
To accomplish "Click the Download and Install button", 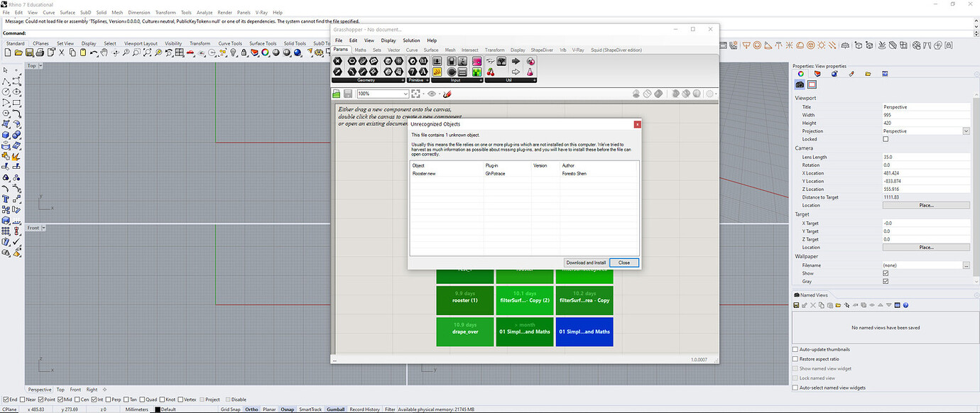I will point(585,262).
